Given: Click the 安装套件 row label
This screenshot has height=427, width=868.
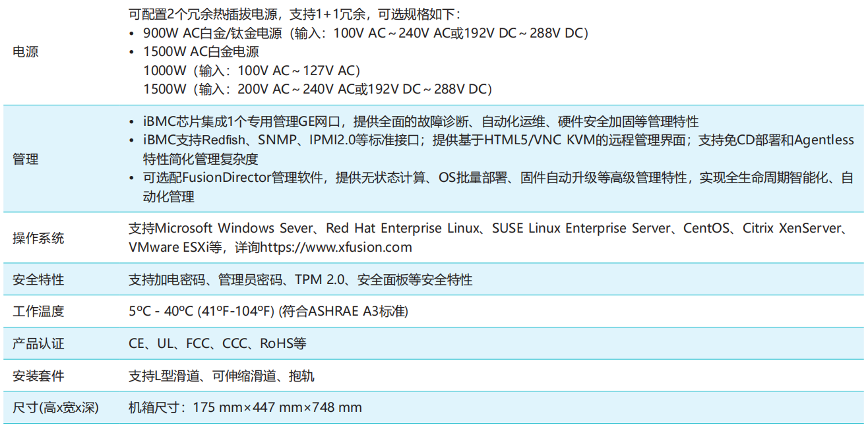Looking at the screenshot, I should point(38,376).
